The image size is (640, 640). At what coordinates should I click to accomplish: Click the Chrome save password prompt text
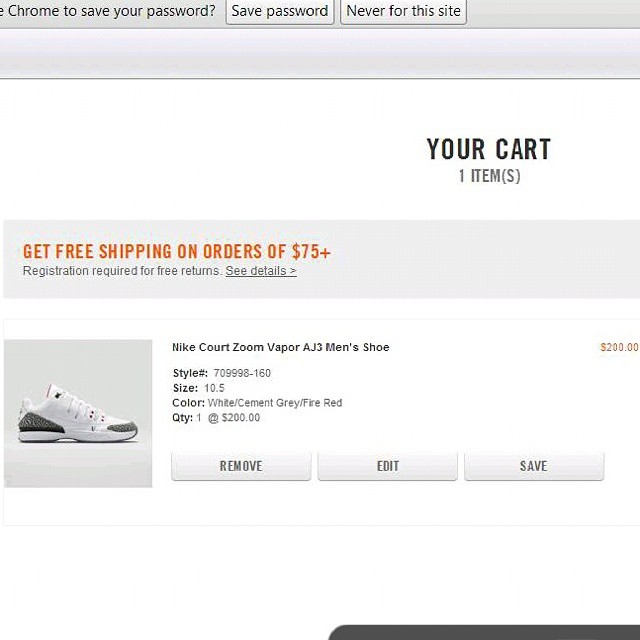pos(108,11)
